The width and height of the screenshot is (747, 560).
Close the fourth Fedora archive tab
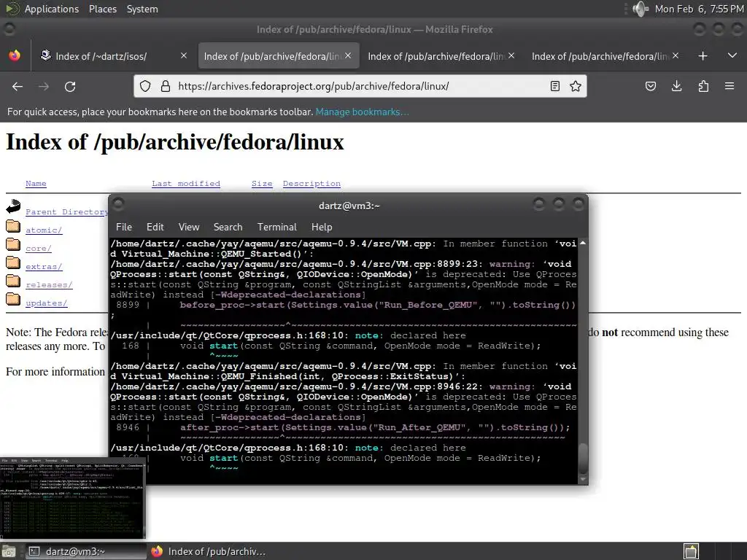click(x=676, y=55)
